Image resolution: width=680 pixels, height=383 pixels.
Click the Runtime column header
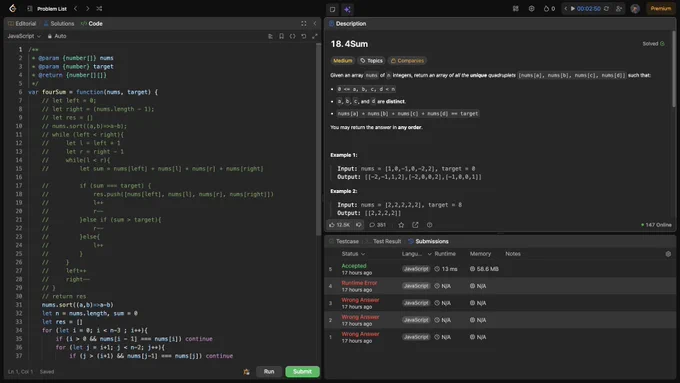[445, 254]
